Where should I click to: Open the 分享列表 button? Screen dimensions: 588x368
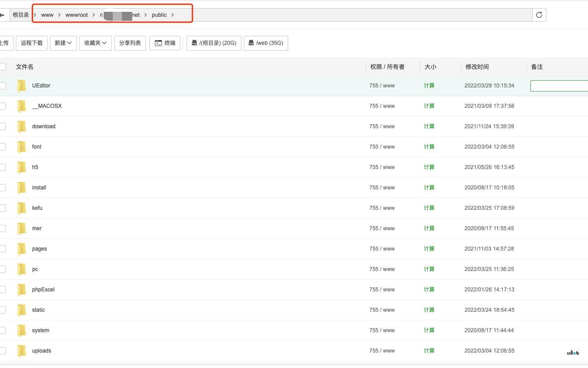pos(130,43)
